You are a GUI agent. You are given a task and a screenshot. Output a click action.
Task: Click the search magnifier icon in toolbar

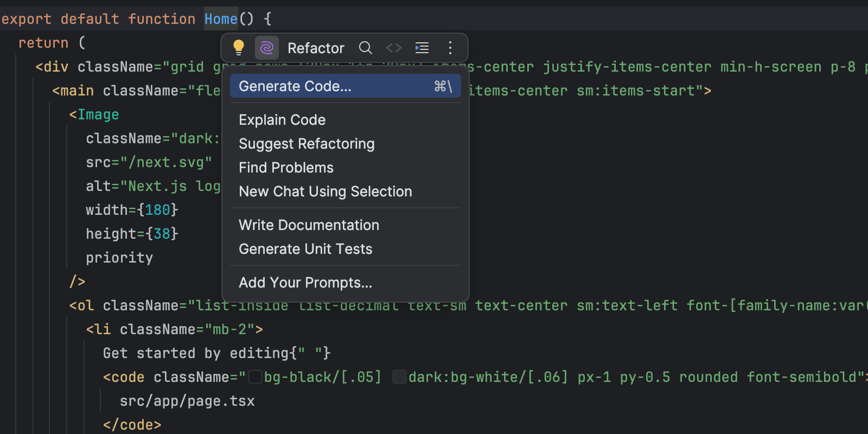(366, 48)
